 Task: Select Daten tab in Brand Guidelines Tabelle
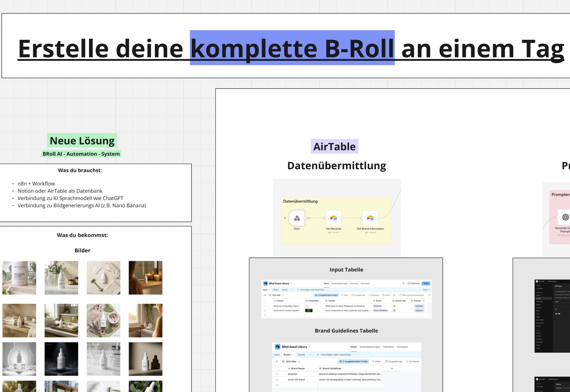pyautogui.click(x=354, y=347)
